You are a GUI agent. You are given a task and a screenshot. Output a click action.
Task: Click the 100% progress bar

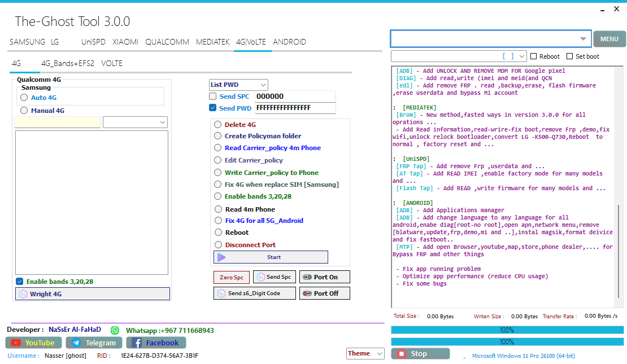coord(507,330)
